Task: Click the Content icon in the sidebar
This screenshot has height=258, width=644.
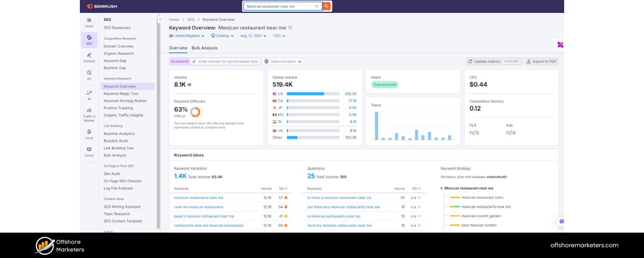Action: click(89, 58)
